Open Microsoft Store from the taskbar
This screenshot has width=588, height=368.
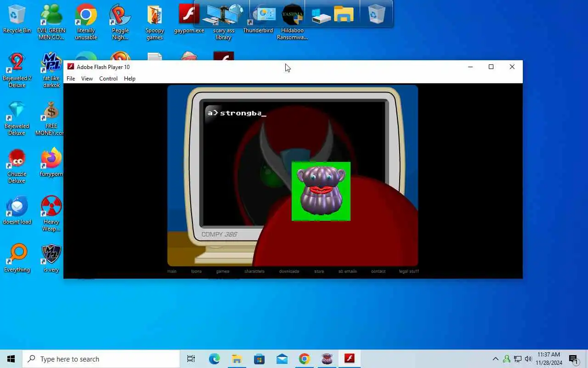[259, 359]
